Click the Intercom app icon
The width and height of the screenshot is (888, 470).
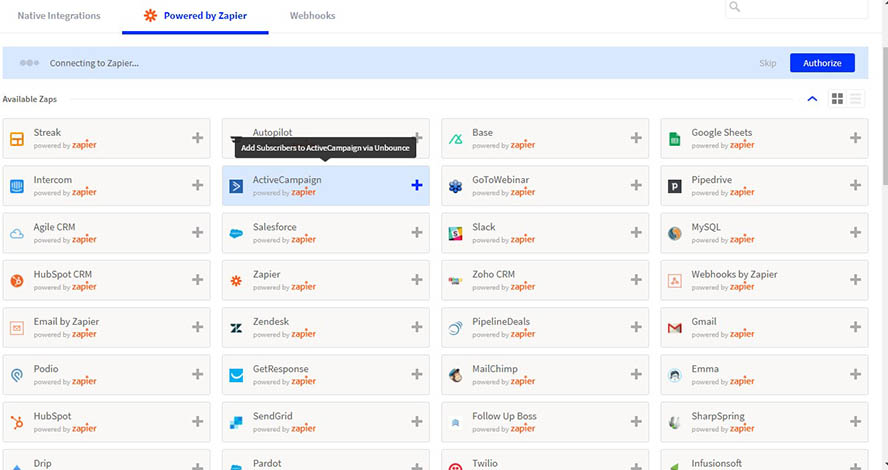(x=17, y=186)
